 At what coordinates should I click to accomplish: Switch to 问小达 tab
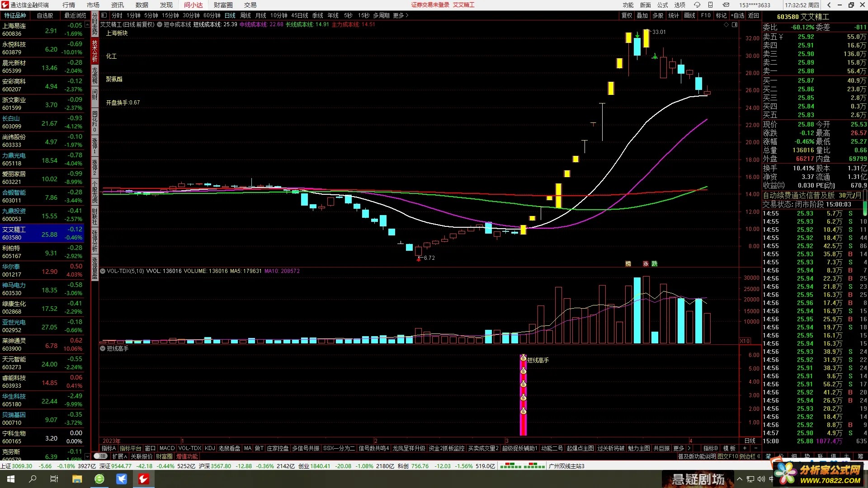193,5
